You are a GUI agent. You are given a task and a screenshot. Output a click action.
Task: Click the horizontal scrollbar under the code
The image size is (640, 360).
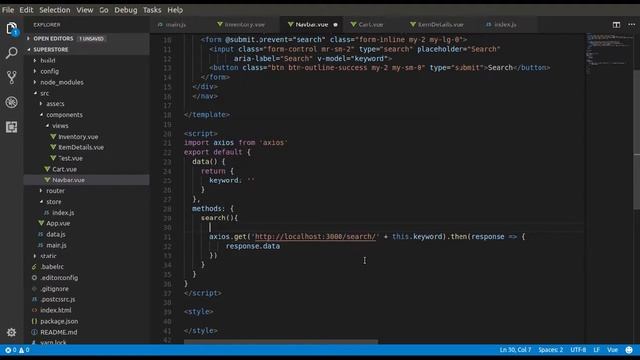point(281,342)
